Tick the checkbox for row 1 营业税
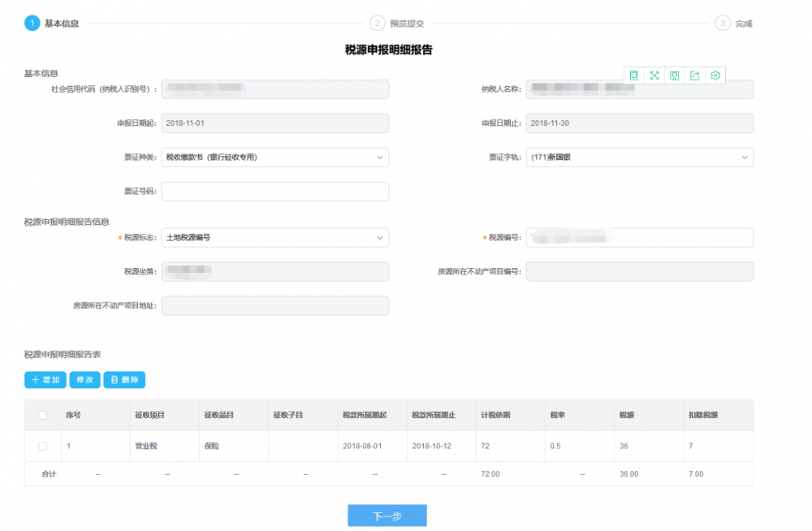This screenshot has height=531, width=812. pyautogui.click(x=43, y=446)
